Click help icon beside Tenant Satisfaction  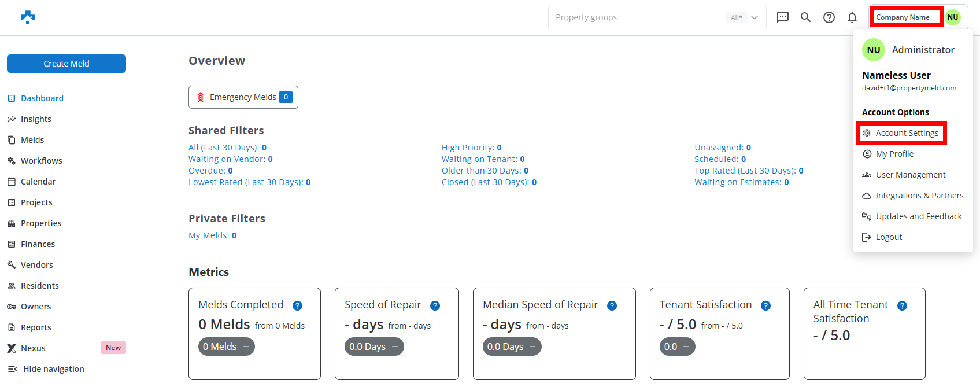(x=765, y=305)
